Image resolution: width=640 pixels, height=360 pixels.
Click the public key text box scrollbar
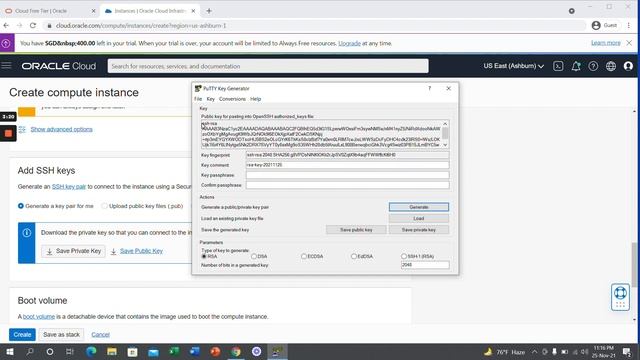[x=445, y=134]
